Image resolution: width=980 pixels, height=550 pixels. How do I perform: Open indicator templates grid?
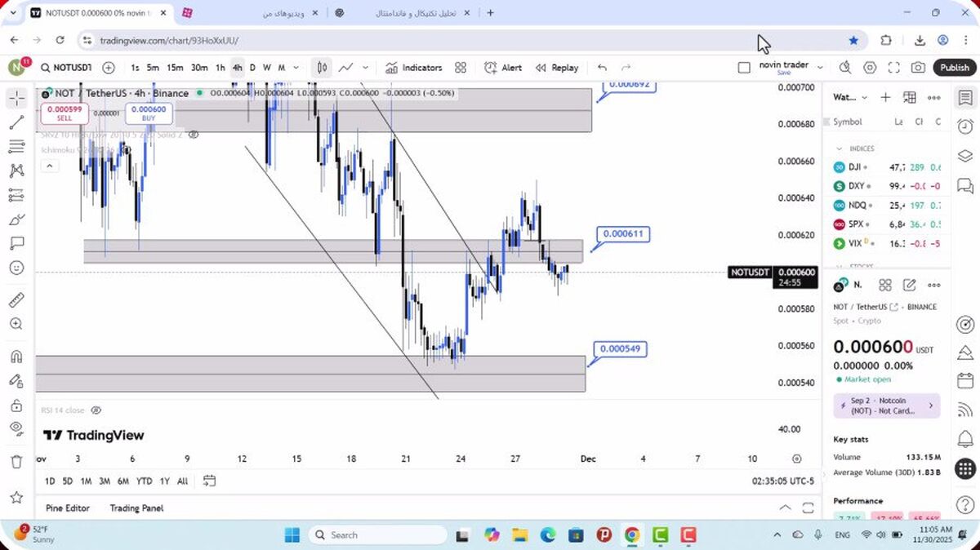[461, 68]
